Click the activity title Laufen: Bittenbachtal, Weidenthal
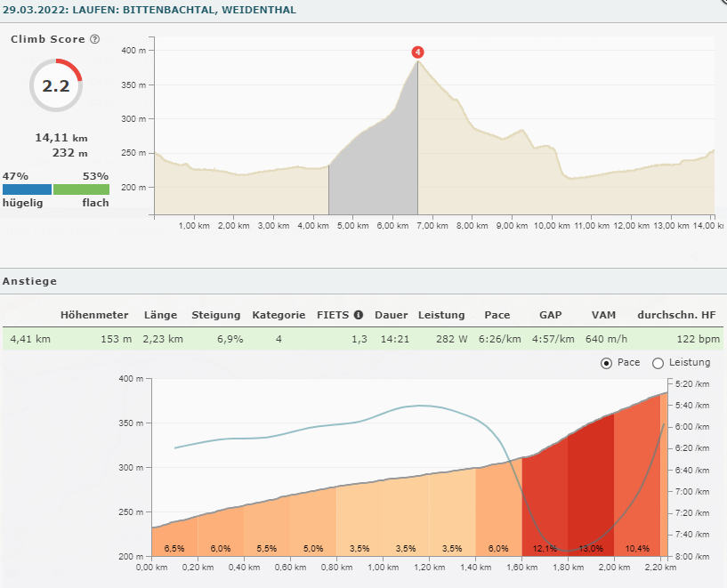 click(x=149, y=10)
